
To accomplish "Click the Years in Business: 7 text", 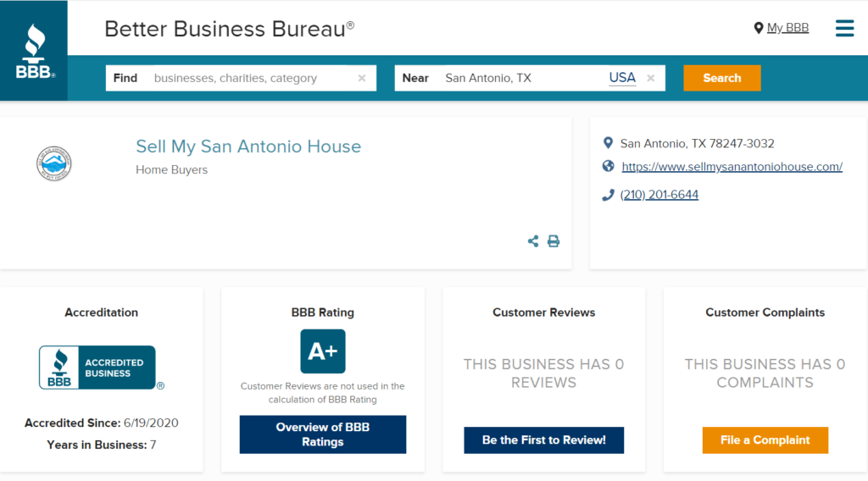I will click(x=102, y=445).
